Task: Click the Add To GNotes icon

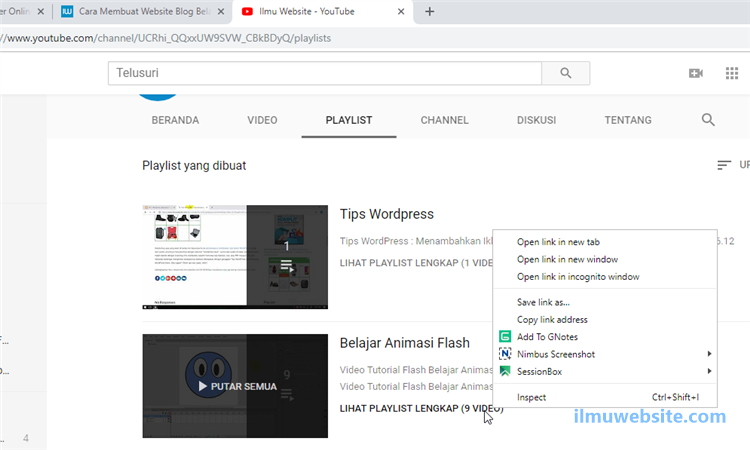Action: pos(505,337)
